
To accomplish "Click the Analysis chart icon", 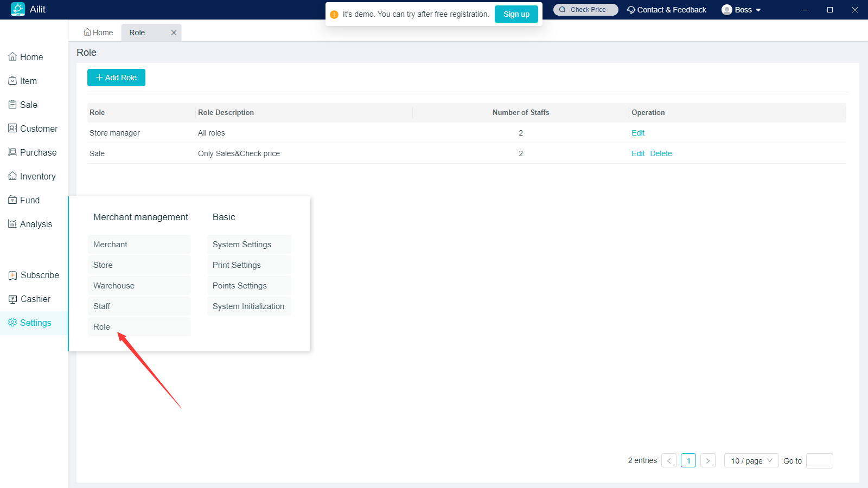I will pyautogui.click(x=12, y=224).
